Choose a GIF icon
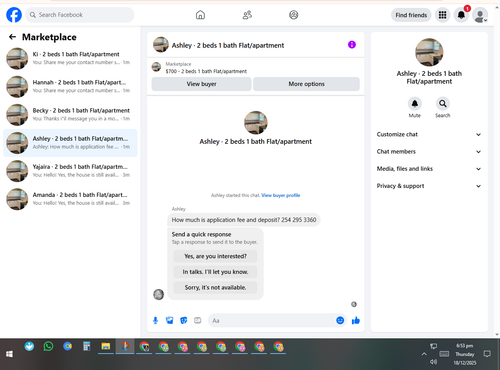This screenshot has width=500, height=370. pos(198,321)
